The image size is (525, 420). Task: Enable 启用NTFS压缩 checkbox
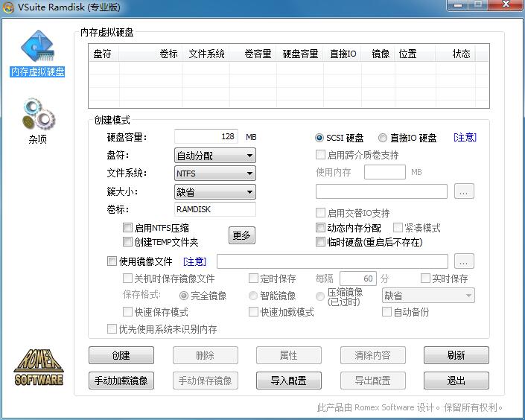(x=128, y=228)
